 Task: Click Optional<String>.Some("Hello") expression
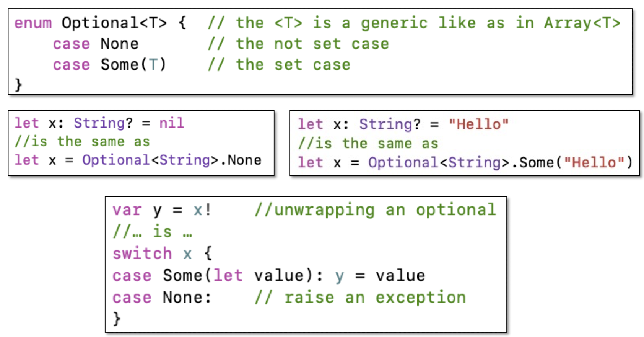(501, 162)
